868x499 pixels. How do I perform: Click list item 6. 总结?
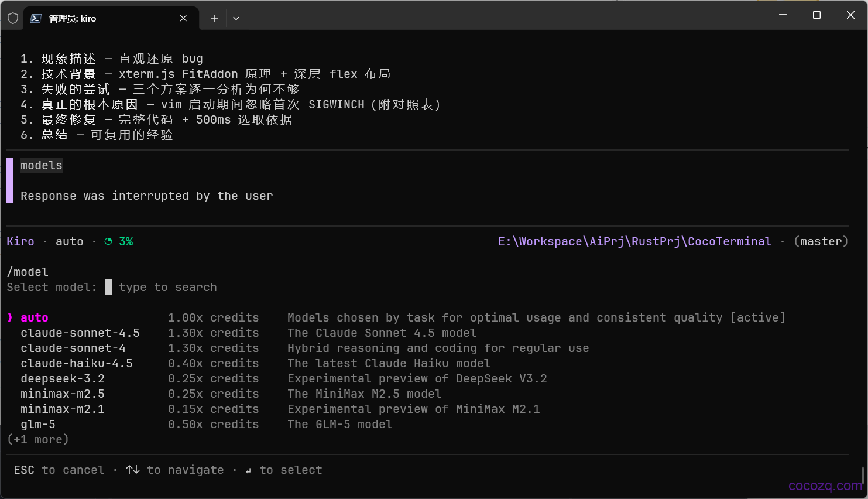tap(97, 135)
